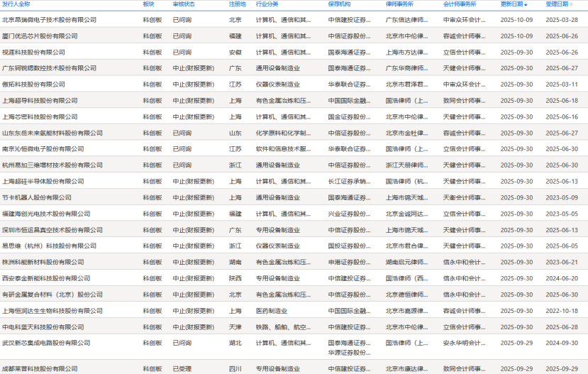Open 武汉新芯集成电路股份有限公司 entry

[x=46, y=343]
